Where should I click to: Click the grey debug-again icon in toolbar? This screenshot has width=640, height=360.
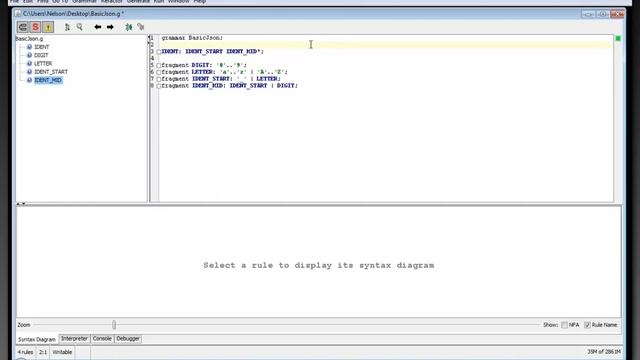(141, 27)
